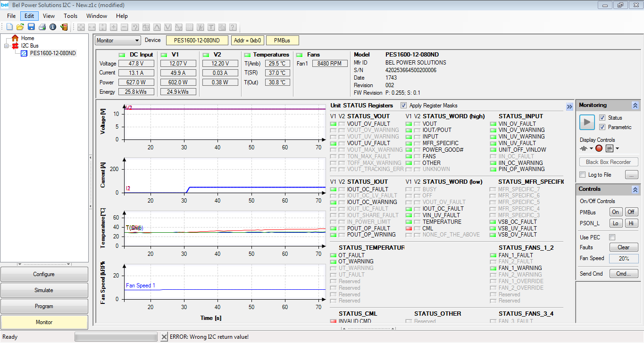Open the Tools menu

point(70,16)
